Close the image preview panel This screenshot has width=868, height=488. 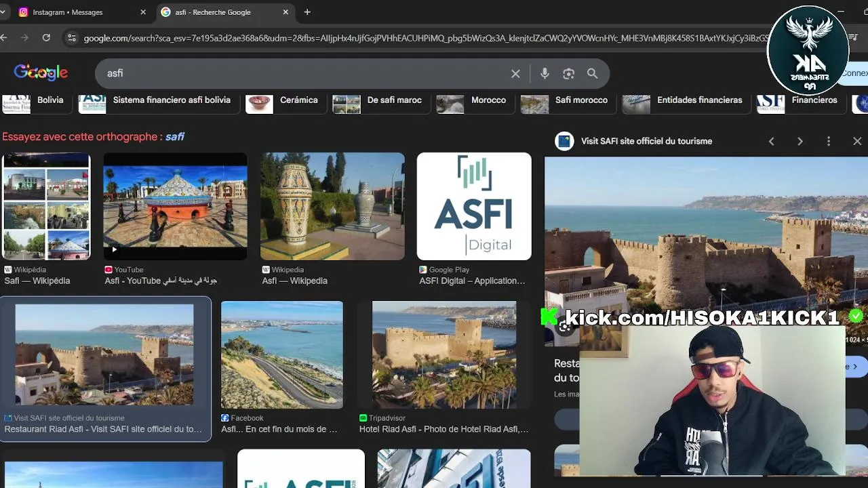pos(857,141)
